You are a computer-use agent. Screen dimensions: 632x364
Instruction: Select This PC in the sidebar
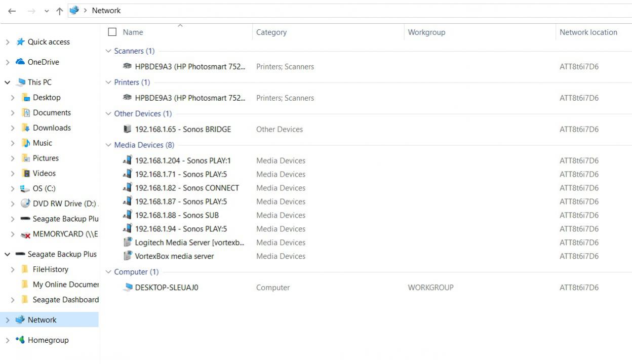click(x=39, y=82)
